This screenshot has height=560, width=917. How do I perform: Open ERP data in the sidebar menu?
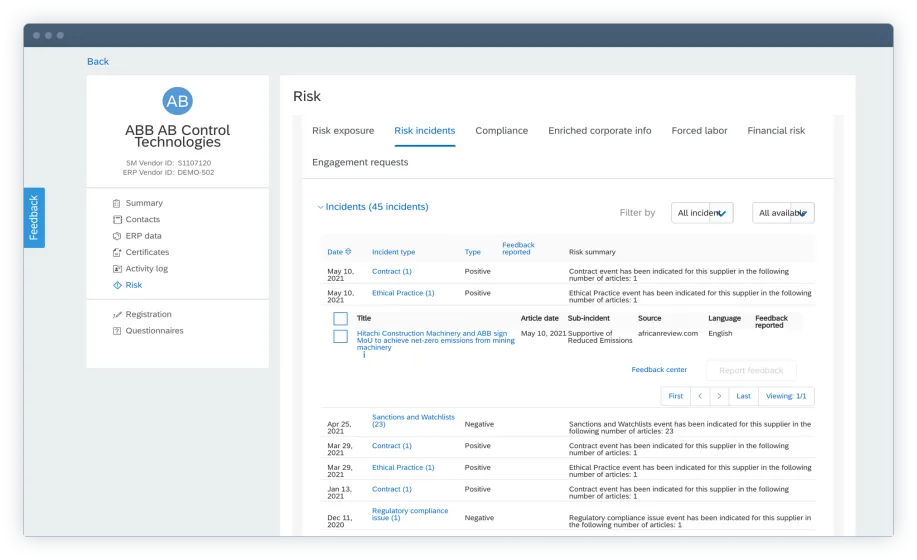143,236
